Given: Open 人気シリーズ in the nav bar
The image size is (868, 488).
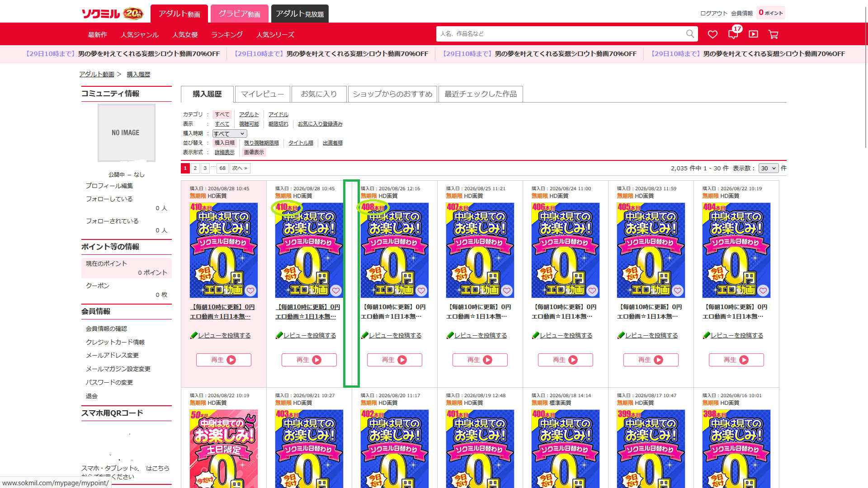Looking at the screenshot, I should [275, 35].
